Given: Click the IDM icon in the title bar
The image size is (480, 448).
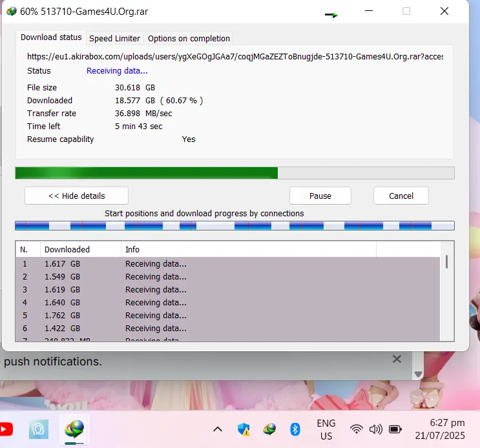Looking at the screenshot, I should pyautogui.click(x=12, y=12).
